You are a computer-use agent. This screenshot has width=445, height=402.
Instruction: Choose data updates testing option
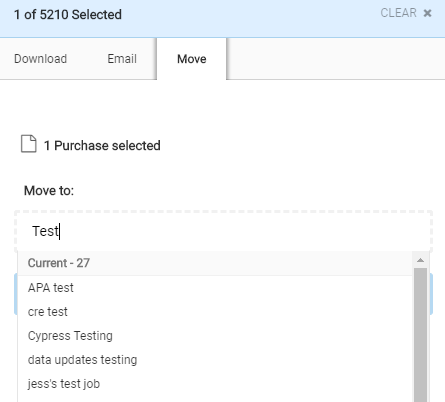[215, 360]
